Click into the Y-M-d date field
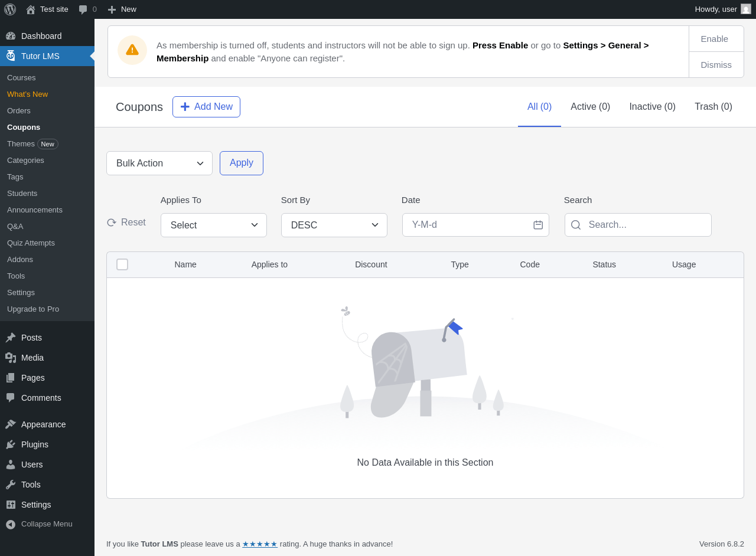Screen dimensions: 756x556 pyautogui.click(x=475, y=225)
